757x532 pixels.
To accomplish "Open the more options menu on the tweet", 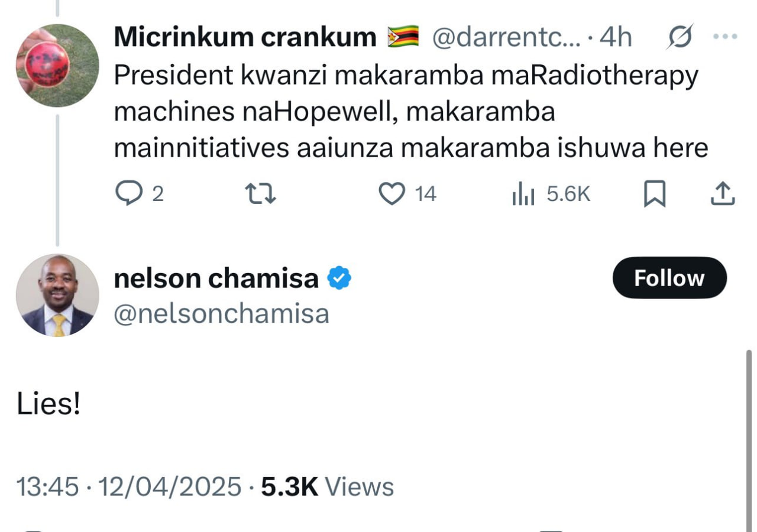I will pyautogui.click(x=726, y=37).
